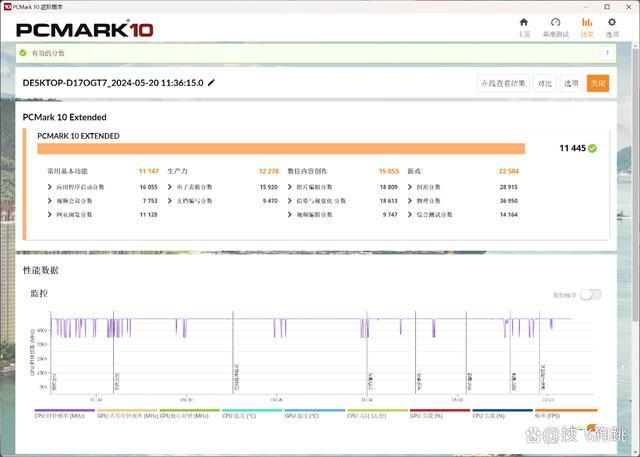Click the Compare (对比) button
Viewport: 640px width, 457px height.
coord(544,84)
